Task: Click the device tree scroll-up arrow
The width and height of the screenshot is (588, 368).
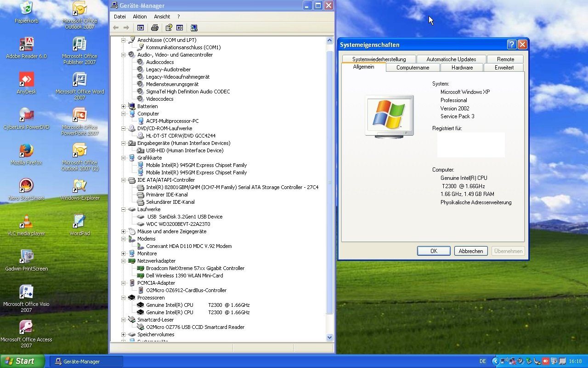Action: pyautogui.click(x=329, y=40)
